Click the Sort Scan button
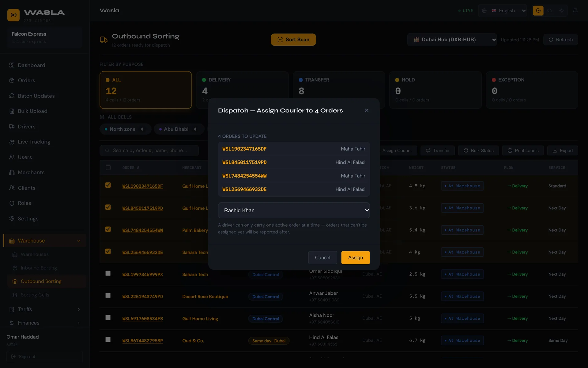The image size is (588, 368). [293, 40]
